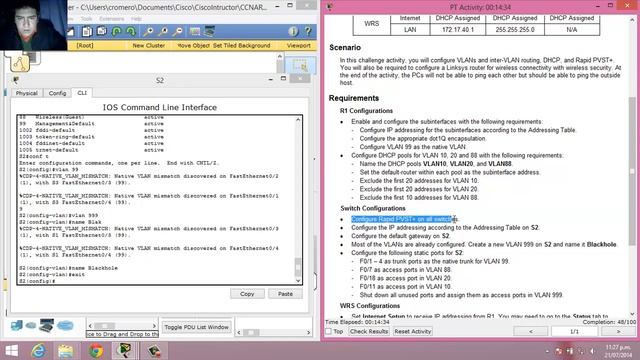The height and width of the screenshot is (360, 640).
Task: Click the system tray clock
Action: (x=618, y=351)
